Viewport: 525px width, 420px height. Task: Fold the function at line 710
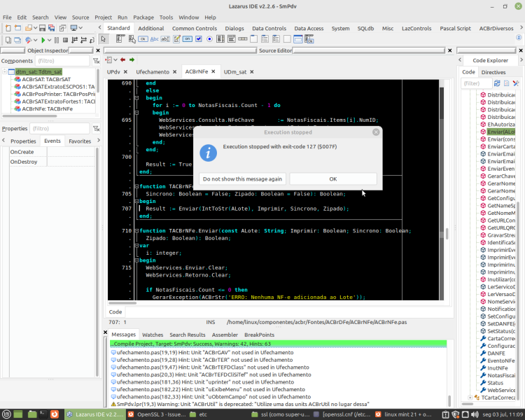[x=136, y=231]
